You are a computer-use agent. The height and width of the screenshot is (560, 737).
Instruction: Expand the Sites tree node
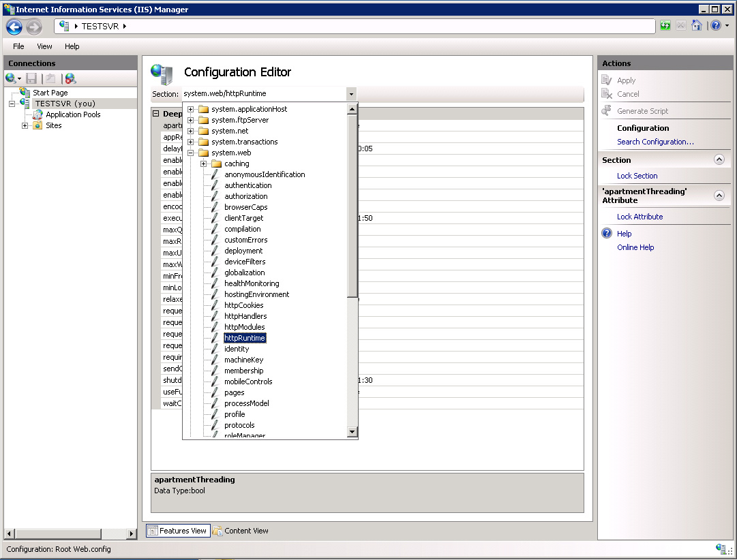click(25, 125)
